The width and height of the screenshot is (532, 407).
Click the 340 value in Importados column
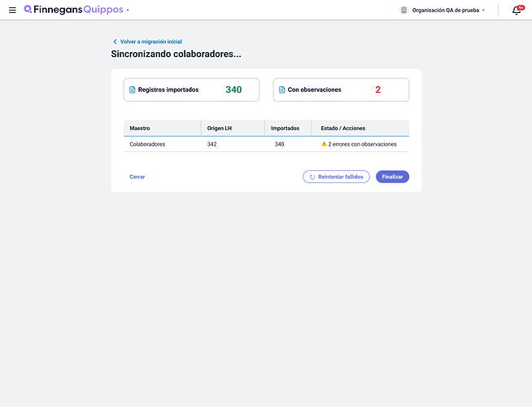point(280,144)
